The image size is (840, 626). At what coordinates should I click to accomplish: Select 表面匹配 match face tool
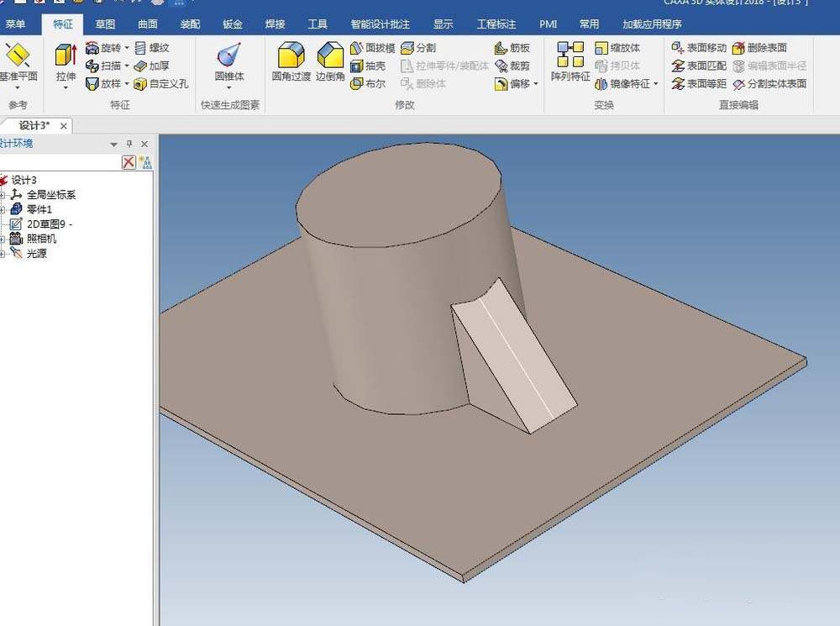pos(699,66)
